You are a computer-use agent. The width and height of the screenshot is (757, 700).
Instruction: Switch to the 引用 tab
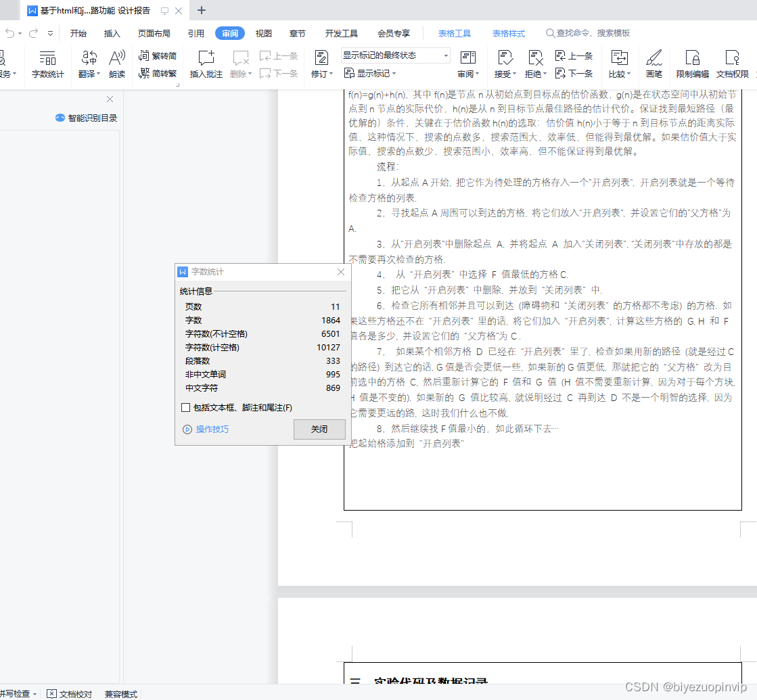pyautogui.click(x=196, y=33)
